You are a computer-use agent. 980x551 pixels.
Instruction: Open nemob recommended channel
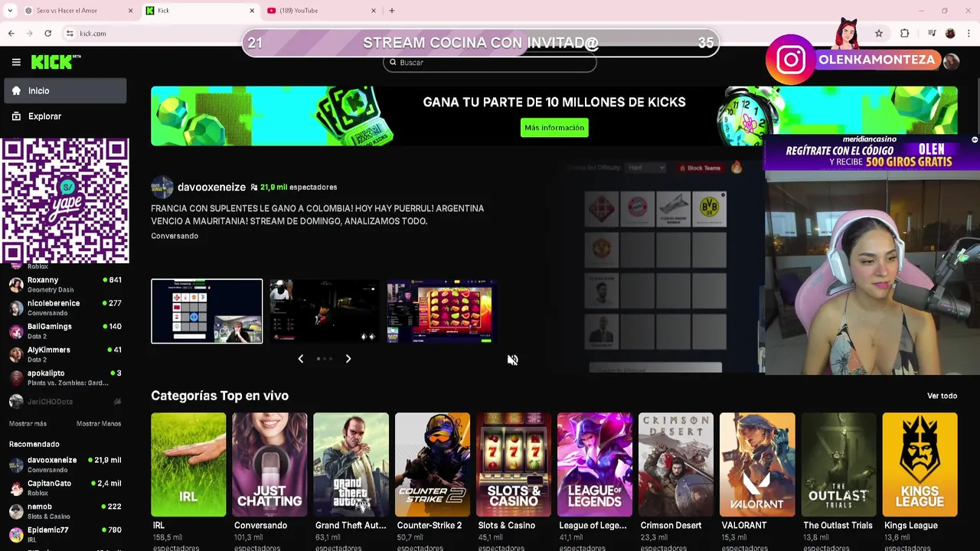pyautogui.click(x=65, y=511)
